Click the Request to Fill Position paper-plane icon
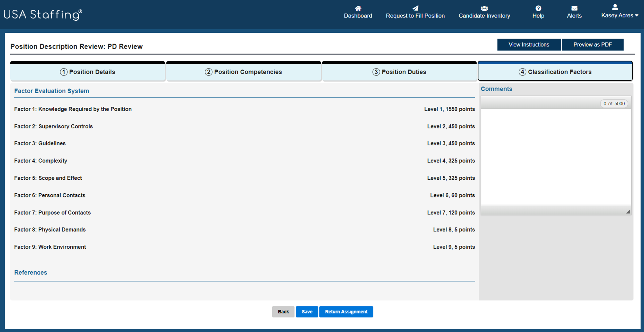This screenshot has height=332, width=644. pyautogui.click(x=415, y=8)
